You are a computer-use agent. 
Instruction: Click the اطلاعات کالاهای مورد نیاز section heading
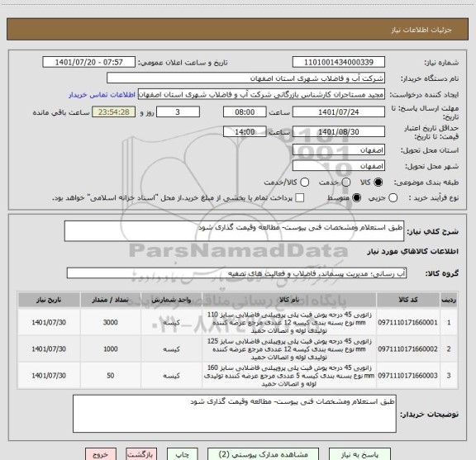[x=412, y=251]
